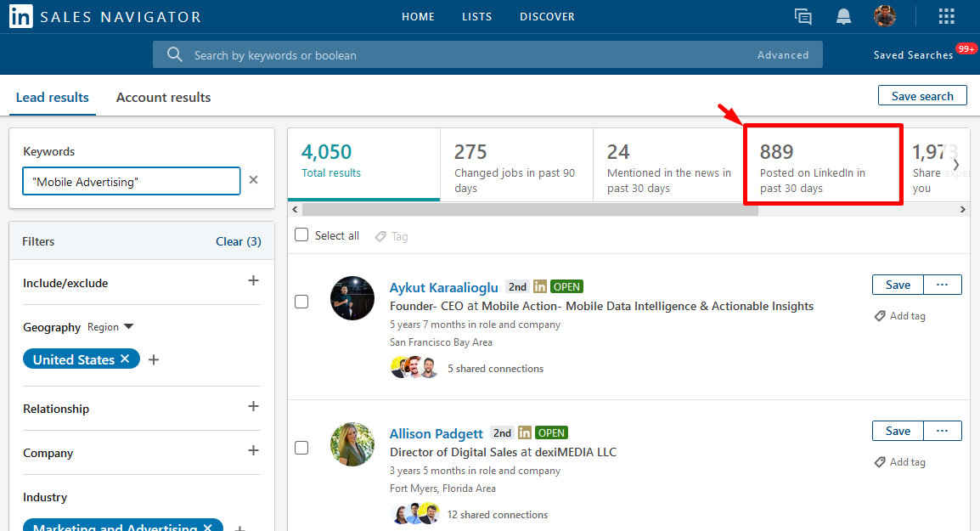Click the Save search button
This screenshot has height=531, width=980.
pos(922,96)
